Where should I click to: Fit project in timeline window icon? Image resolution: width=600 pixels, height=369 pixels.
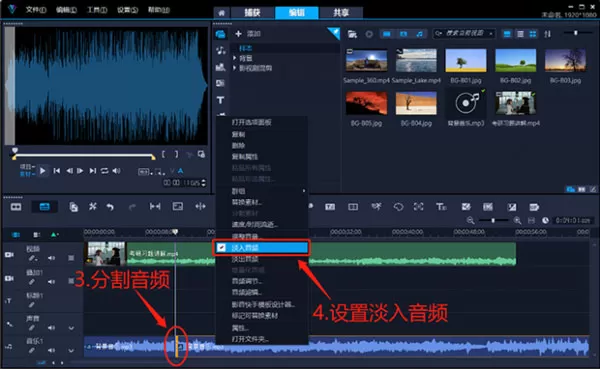[x=531, y=220]
